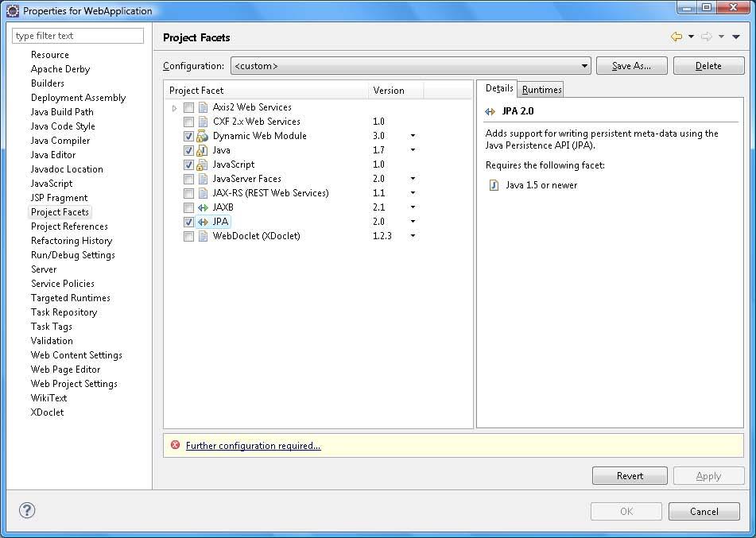Uncheck the JavaScript facet checkbox
This screenshot has height=538, width=756.
[x=188, y=164]
